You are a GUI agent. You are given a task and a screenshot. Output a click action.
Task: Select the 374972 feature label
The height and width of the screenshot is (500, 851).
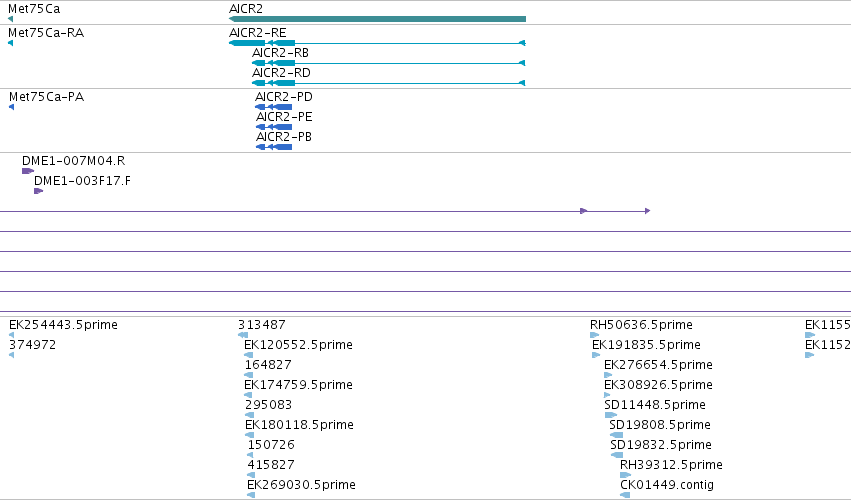coord(33,345)
